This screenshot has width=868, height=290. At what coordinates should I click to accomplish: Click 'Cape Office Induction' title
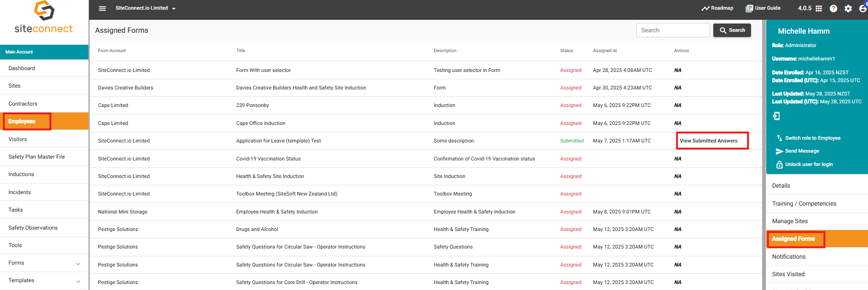click(261, 124)
